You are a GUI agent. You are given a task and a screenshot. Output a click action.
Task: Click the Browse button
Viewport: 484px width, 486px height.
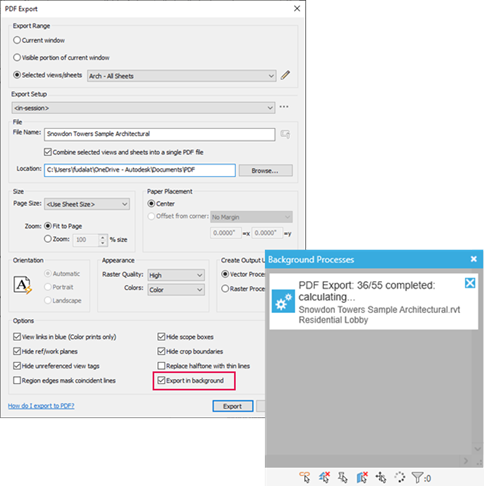[266, 170]
